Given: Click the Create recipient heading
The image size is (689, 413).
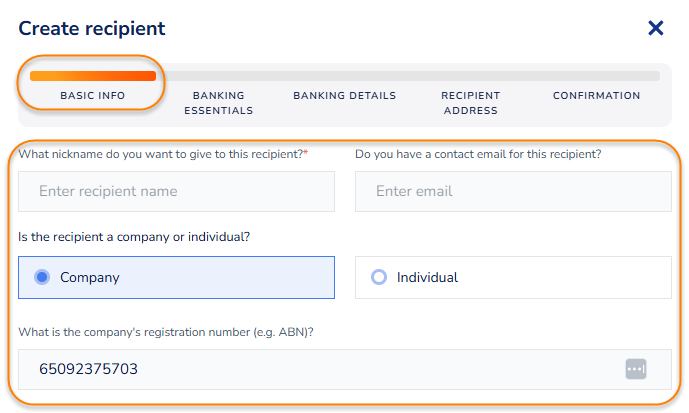Looking at the screenshot, I should [92, 29].
